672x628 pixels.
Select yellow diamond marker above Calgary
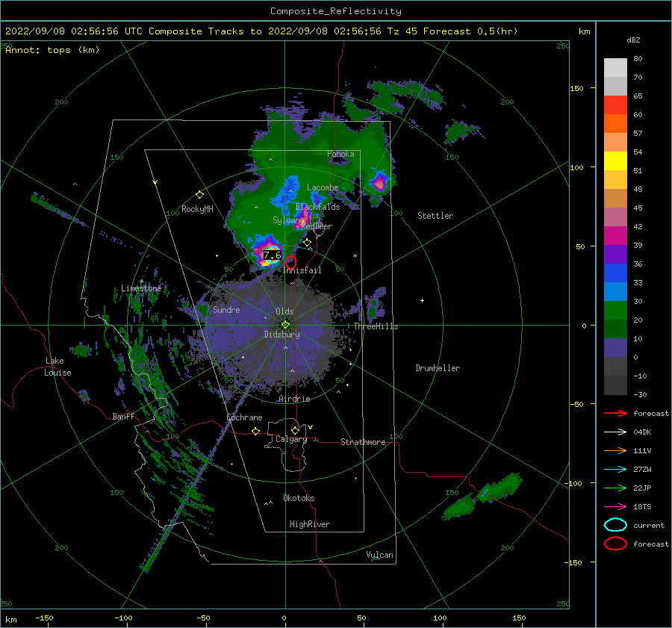(295, 430)
